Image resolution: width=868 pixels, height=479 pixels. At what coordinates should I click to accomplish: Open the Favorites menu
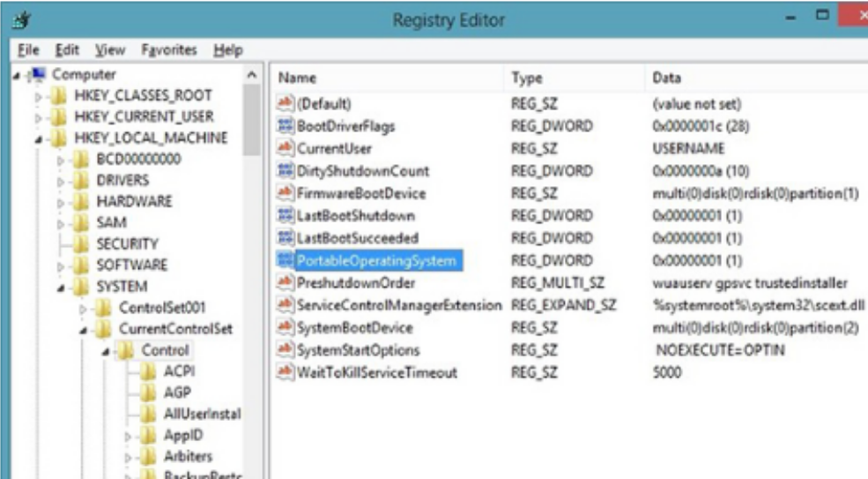(x=169, y=51)
